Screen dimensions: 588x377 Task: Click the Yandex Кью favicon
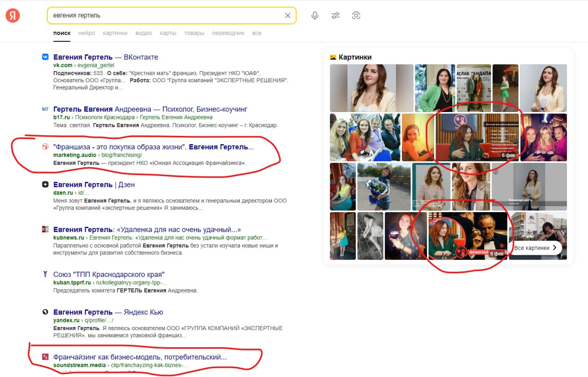(x=45, y=312)
